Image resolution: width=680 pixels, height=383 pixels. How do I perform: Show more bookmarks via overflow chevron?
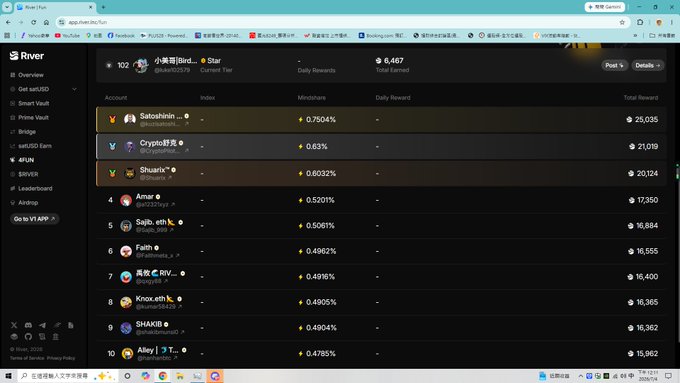point(635,36)
